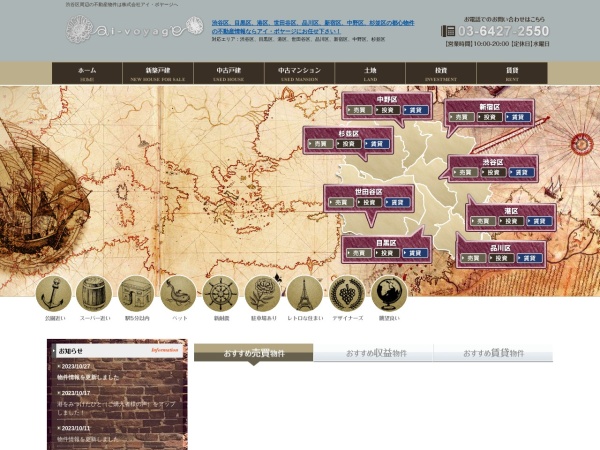Viewport: 600px width, 450px height.
Task: Open 新築戸建 menu item
Action: [x=158, y=73]
